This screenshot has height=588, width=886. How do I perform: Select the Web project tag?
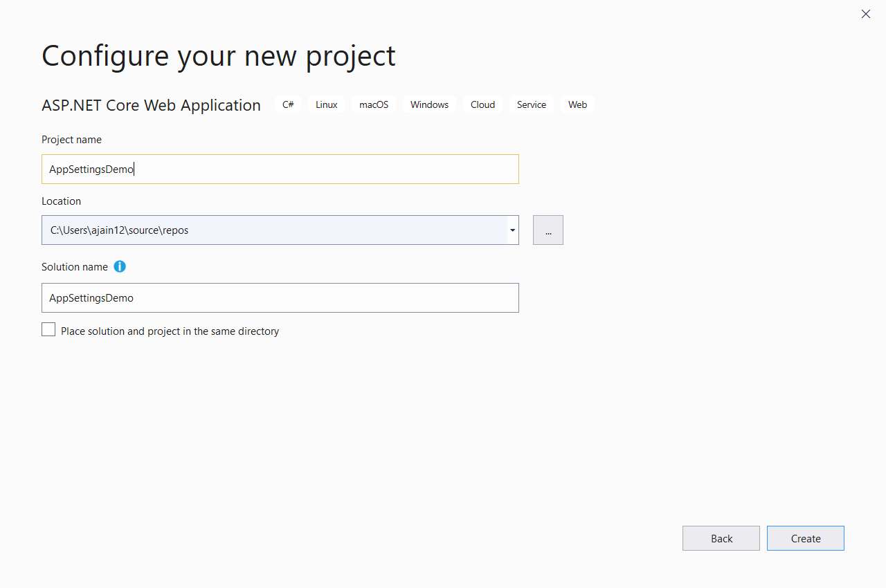[577, 104]
